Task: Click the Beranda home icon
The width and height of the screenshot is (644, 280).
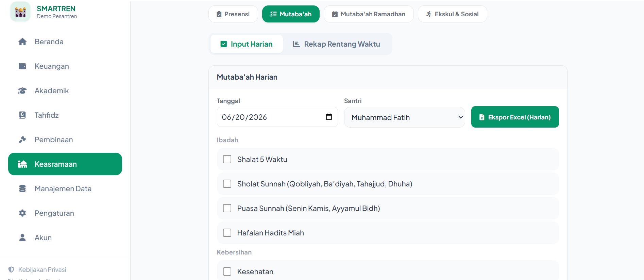Action: [x=22, y=42]
